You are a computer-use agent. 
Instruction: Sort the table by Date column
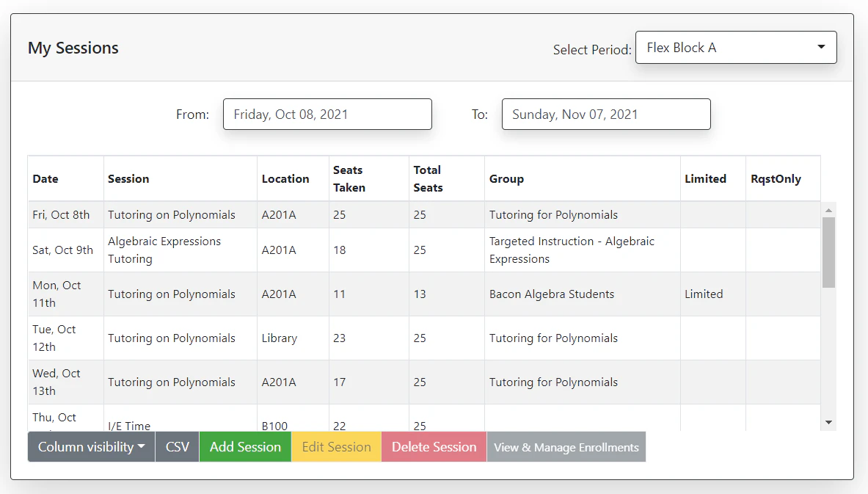(45, 178)
